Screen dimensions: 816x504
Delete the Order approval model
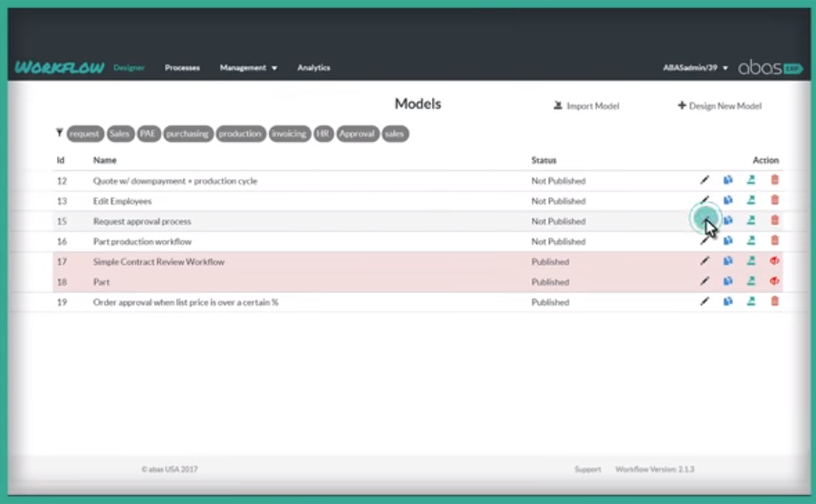774,301
